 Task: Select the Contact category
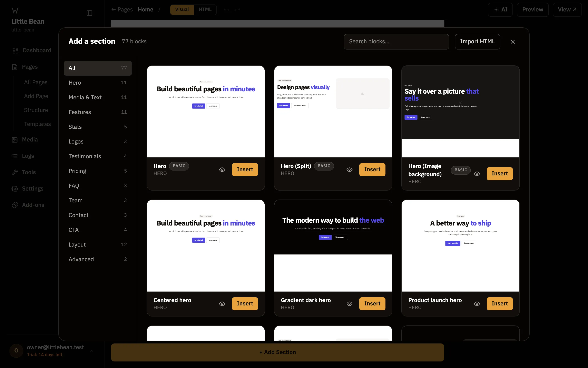98,215
